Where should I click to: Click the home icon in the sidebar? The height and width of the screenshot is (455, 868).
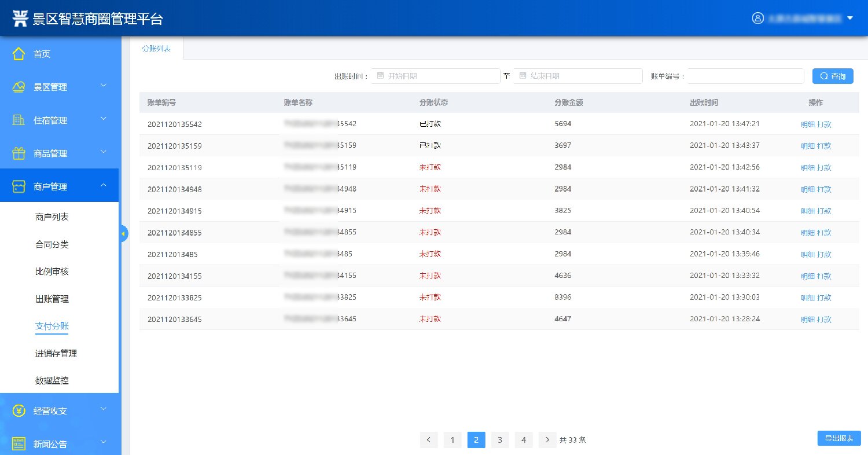[19, 54]
